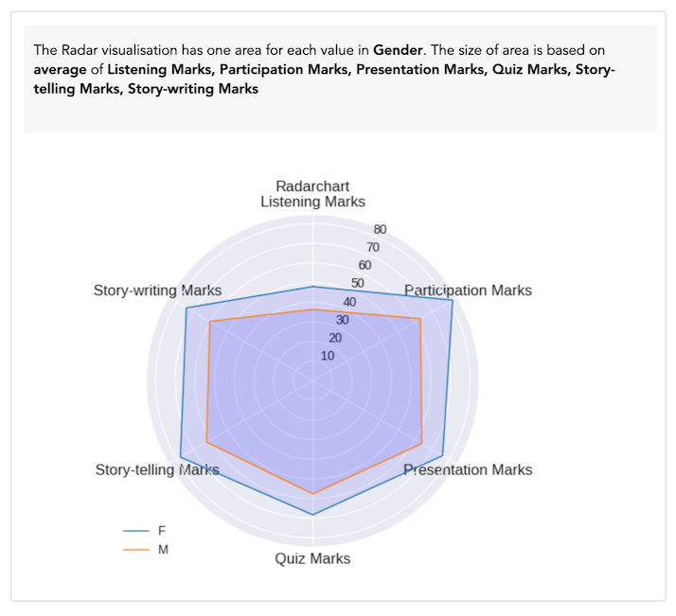Click the Presentation Marks axis label
Viewport: 676px width, 616px height.
(468, 469)
